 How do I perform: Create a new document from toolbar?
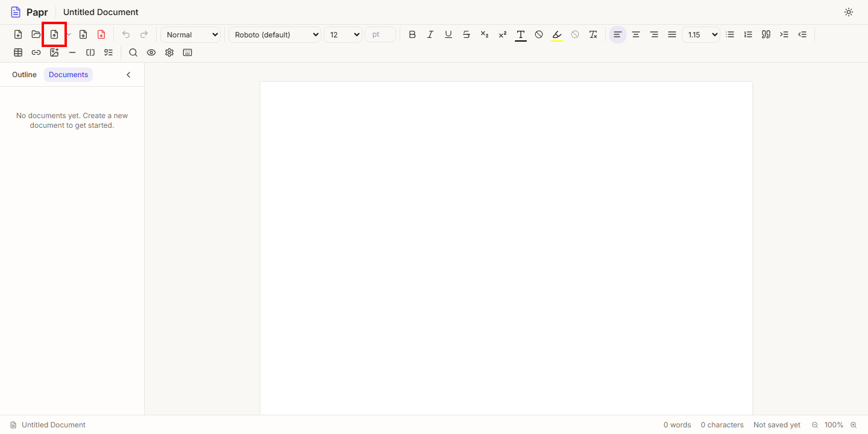point(18,35)
